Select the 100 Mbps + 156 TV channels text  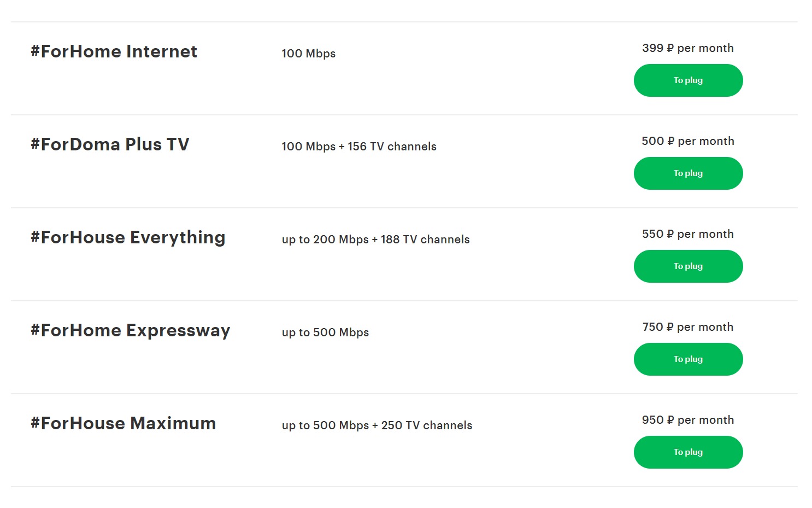[x=359, y=147]
